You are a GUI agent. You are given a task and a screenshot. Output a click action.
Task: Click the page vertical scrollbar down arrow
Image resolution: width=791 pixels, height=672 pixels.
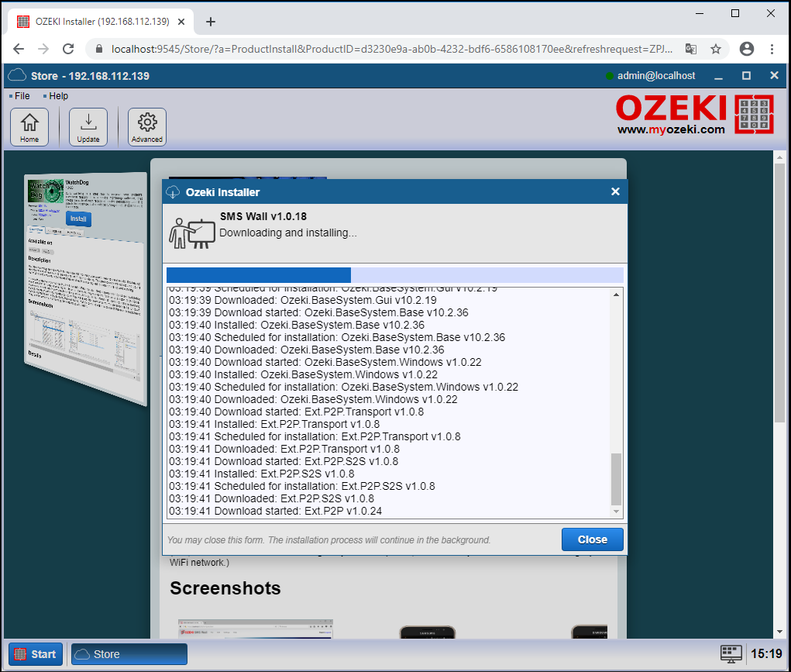[x=780, y=632]
